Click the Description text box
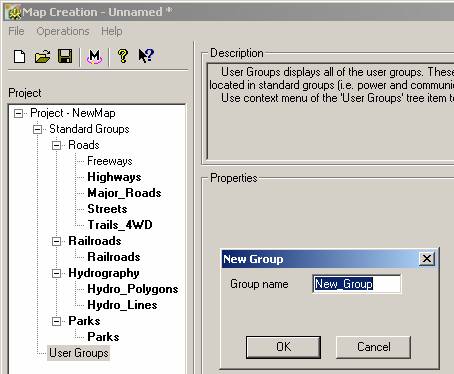 coord(330,111)
